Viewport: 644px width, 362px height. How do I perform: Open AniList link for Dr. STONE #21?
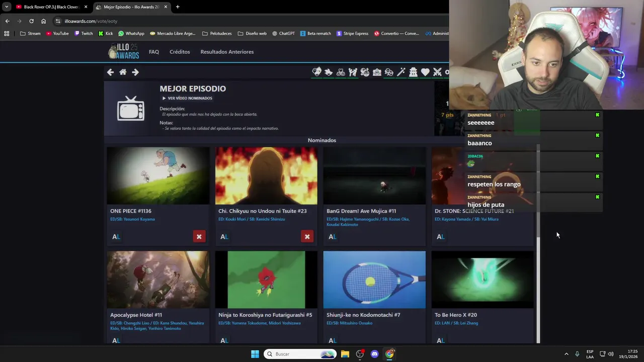click(x=441, y=237)
